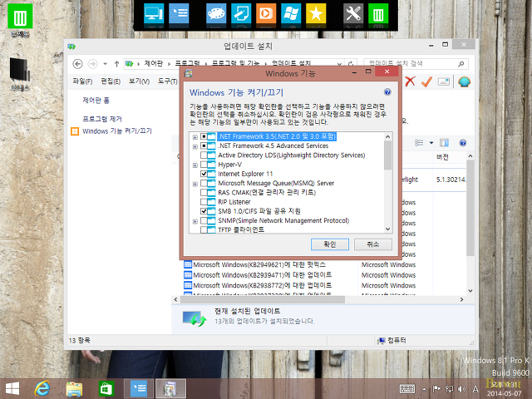Click the orange checkmark toolbar icon

pyautogui.click(x=426, y=81)
